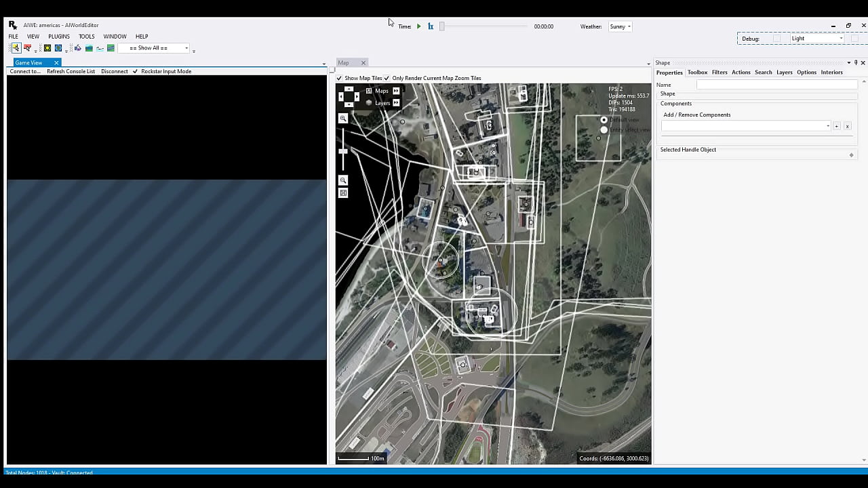The image size is (868, 488).
Task: Open the Debug Light dropdown
Action: [x=816, y=39]
